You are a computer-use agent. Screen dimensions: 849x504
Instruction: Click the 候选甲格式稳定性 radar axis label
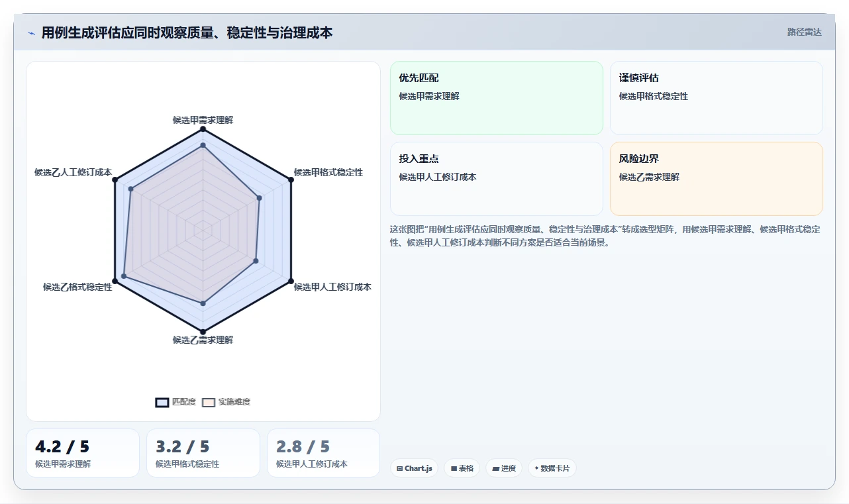pyautogui.click(x=328, y=172)
